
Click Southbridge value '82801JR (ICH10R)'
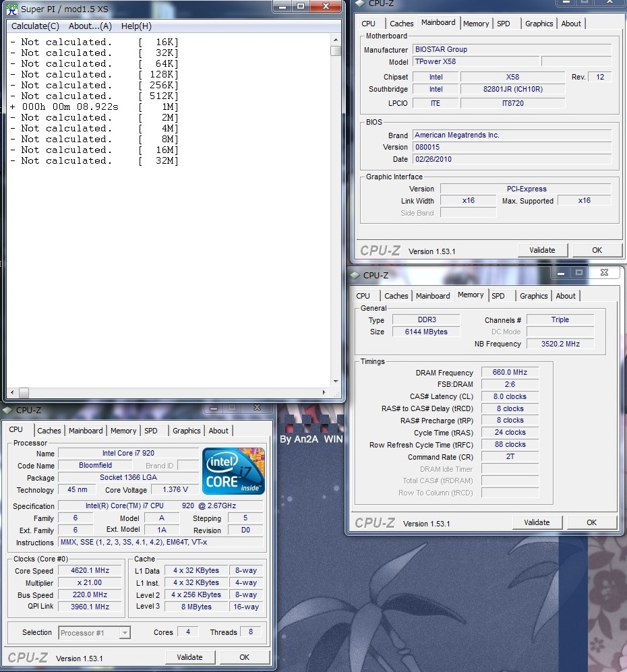[512, 89]
